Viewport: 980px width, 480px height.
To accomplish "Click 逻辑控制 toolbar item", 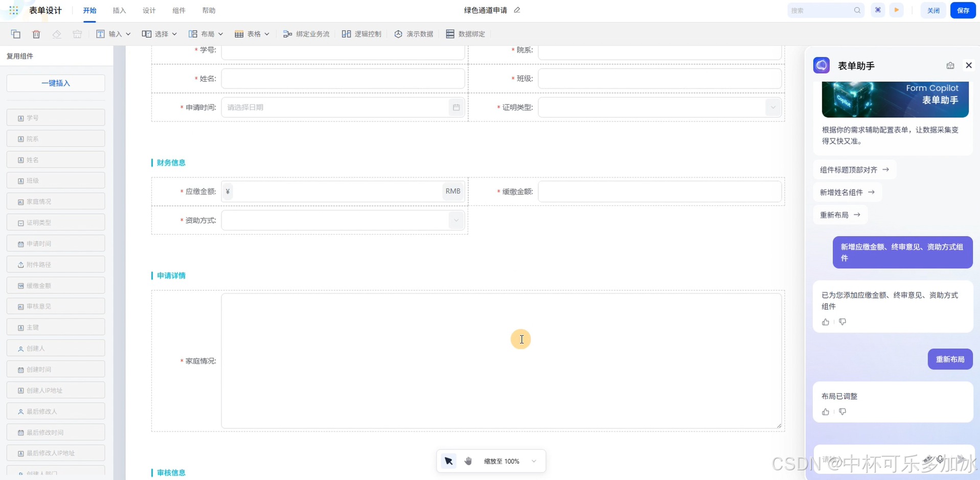I will tap(361, 34).
